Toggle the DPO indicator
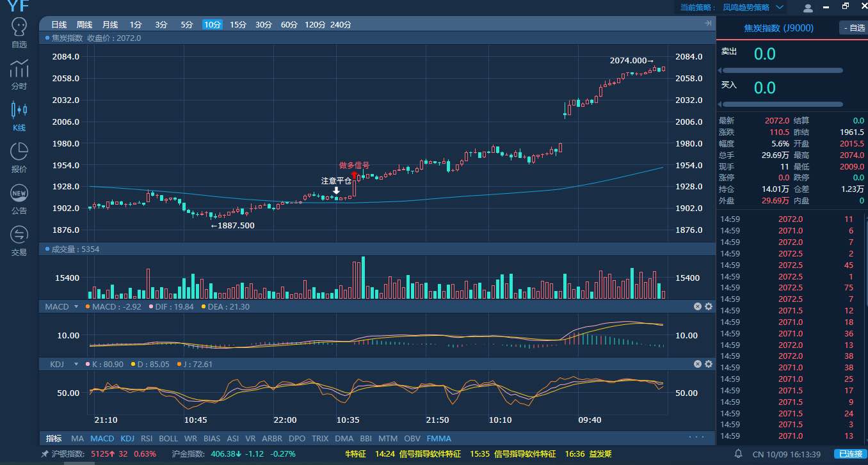Screen dimensions: 868x465 click(x=297, y=439)
